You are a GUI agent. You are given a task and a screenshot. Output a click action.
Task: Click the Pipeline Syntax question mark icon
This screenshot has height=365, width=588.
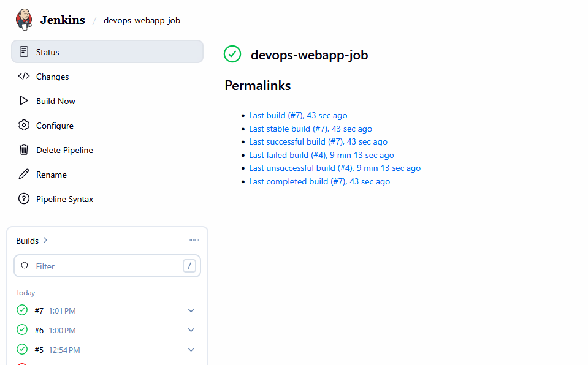click(24, 199)
